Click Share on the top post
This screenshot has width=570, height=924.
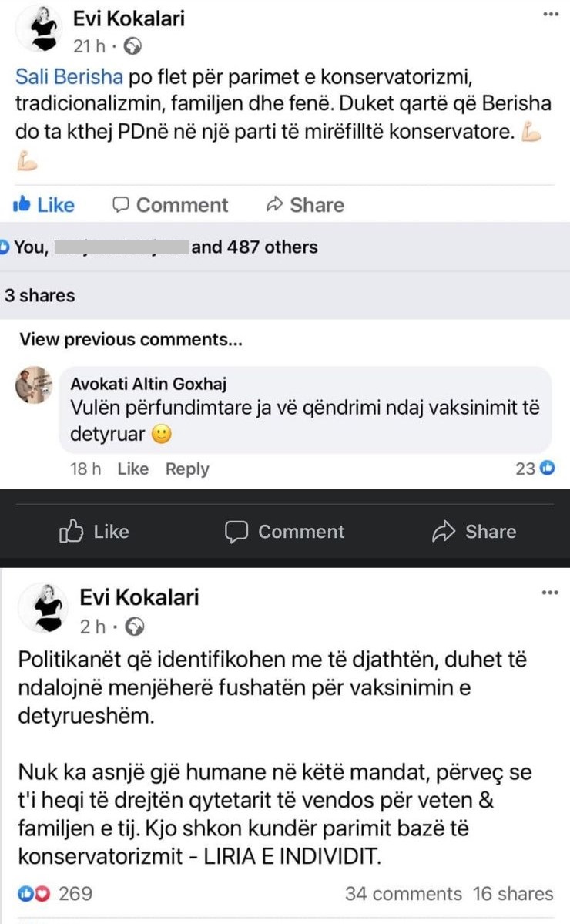click(304, 205)
